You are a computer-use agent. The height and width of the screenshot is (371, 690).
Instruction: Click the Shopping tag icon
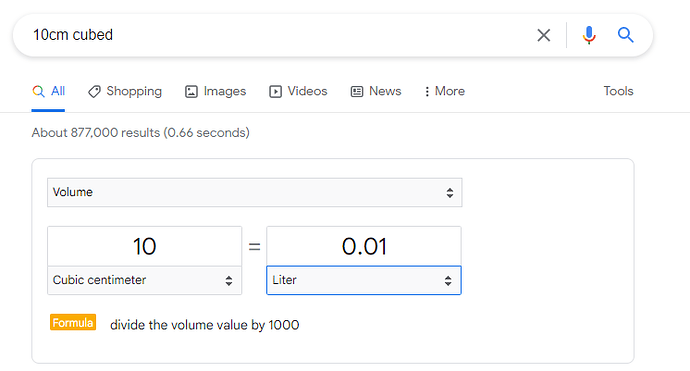pos(94,92)
